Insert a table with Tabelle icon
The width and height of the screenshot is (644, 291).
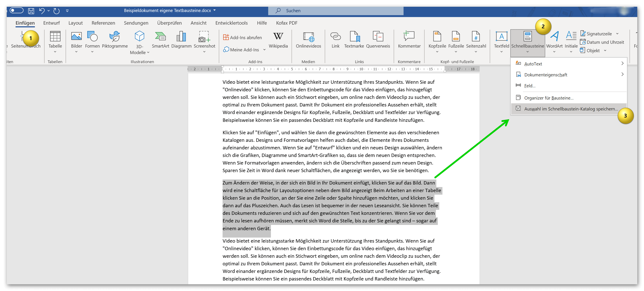point(55,36)
